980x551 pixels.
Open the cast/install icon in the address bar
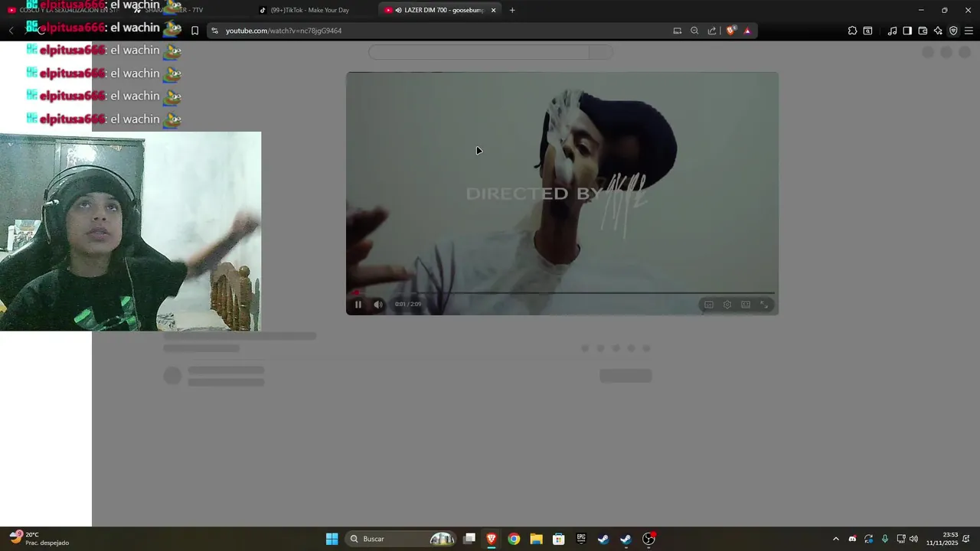pos(677,31)
